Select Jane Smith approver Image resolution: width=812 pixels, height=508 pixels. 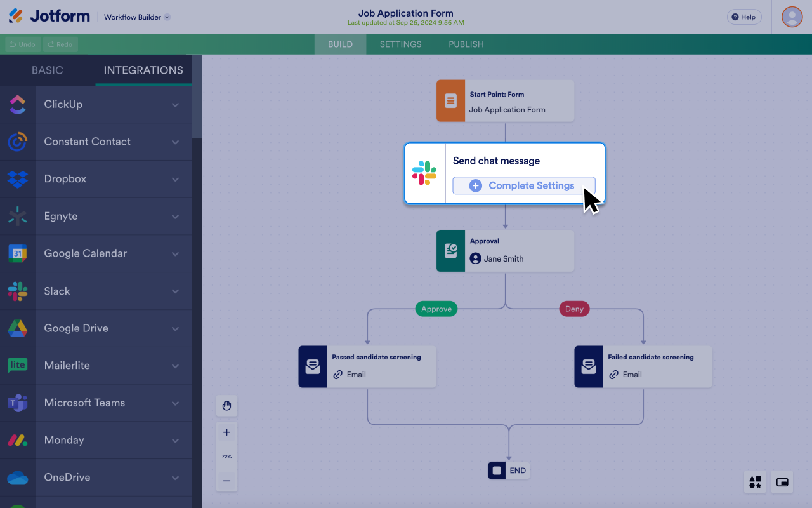click(497, 258)
